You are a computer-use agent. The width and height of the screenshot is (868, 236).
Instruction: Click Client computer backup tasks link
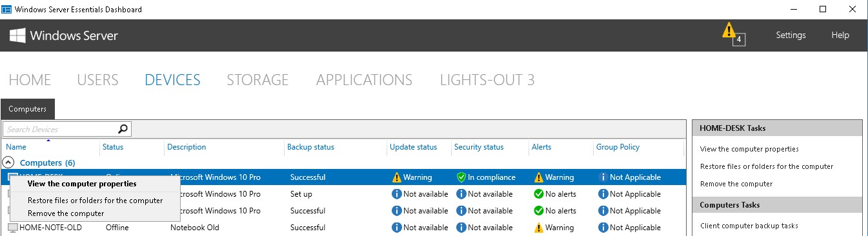point(749,226)
